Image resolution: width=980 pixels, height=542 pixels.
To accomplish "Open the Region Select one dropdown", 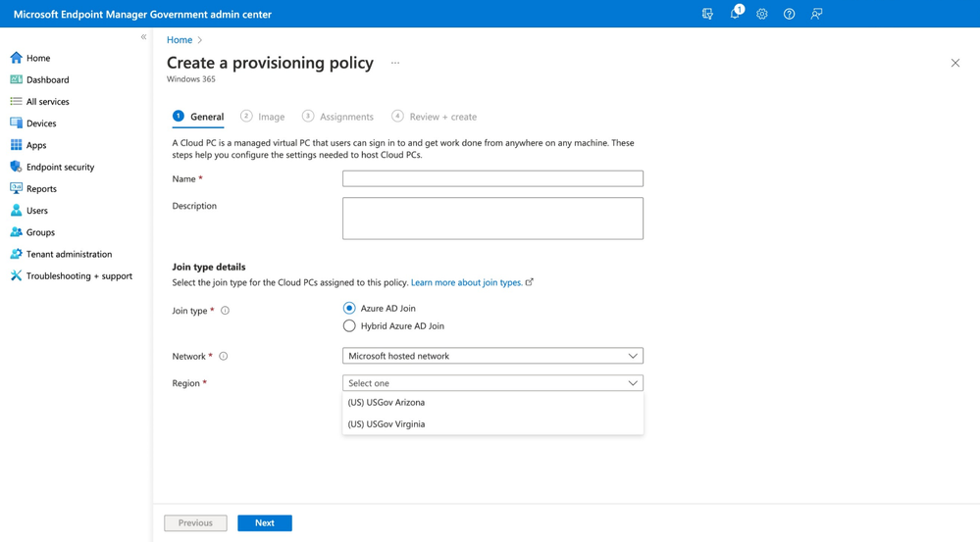I will pos(492,383).
